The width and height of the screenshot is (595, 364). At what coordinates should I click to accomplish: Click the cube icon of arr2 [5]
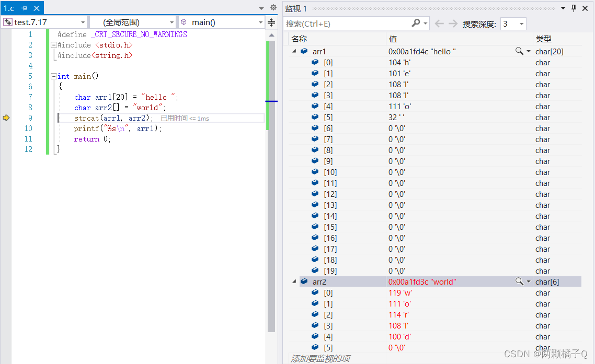(315, 347)
